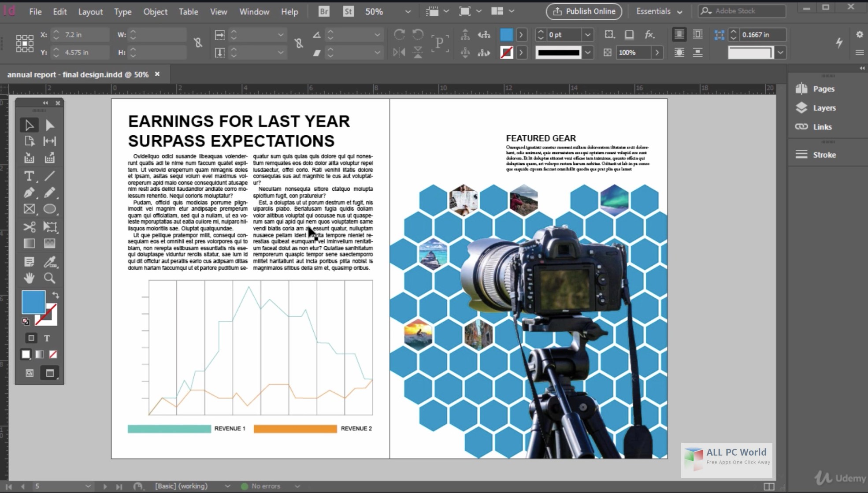Screen dimensions: 868x493
Task: Select the Rectangle Frame tool
Action: pos(29,209)
